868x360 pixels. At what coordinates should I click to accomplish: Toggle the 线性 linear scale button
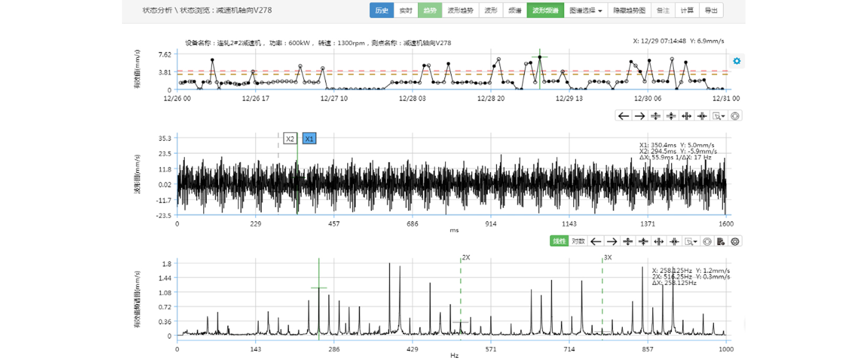pyautogui.click(x=559, y=242)
